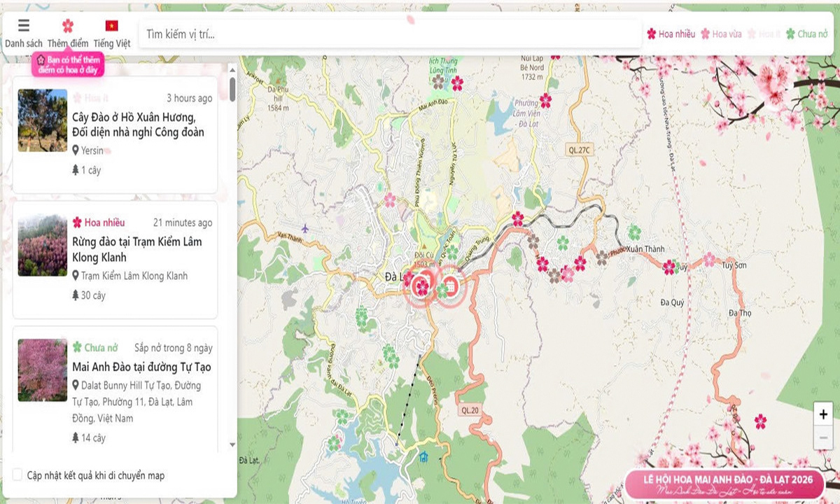
Task: Select the circled flower marker at Đà Lạt center
Action: coord(421,286)
